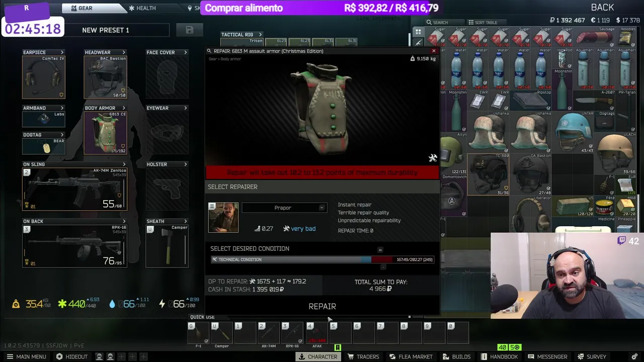This screenshot has width=644, height=362.
Task: Click the Camper axe in sheath slot
Action: tap(167, 246)
